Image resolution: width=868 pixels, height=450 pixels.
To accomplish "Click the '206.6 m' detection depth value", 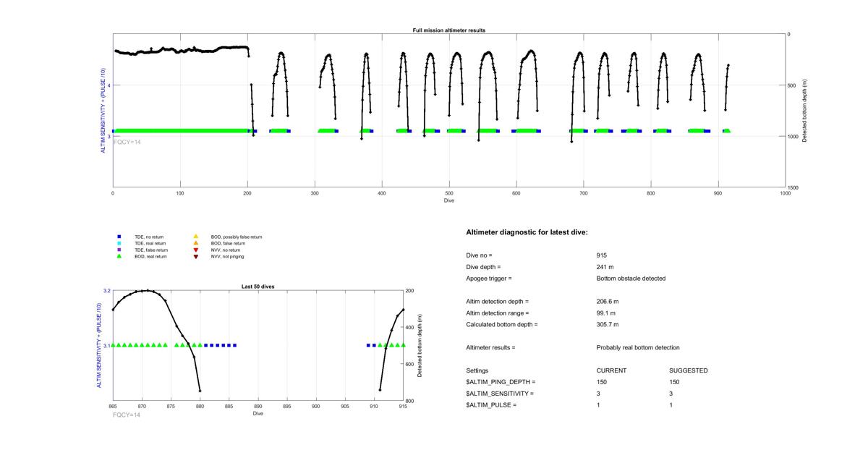I will pos(608,302).
